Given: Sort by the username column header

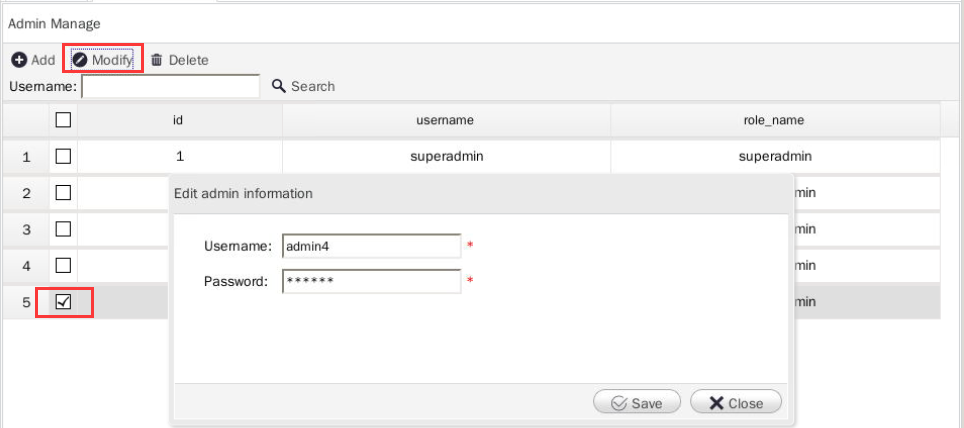Looking at the screenshot, I should coord(446,120).
